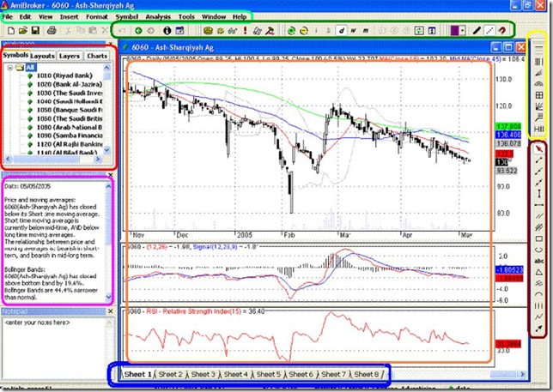Toggle daily 'd' periodicity button
The image size is (553, 392).
[x=341, y=31]
